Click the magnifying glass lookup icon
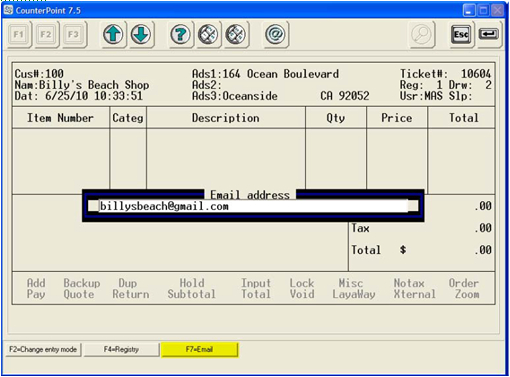510x377 pixels. pyautogui.click(x=421, y=34)
